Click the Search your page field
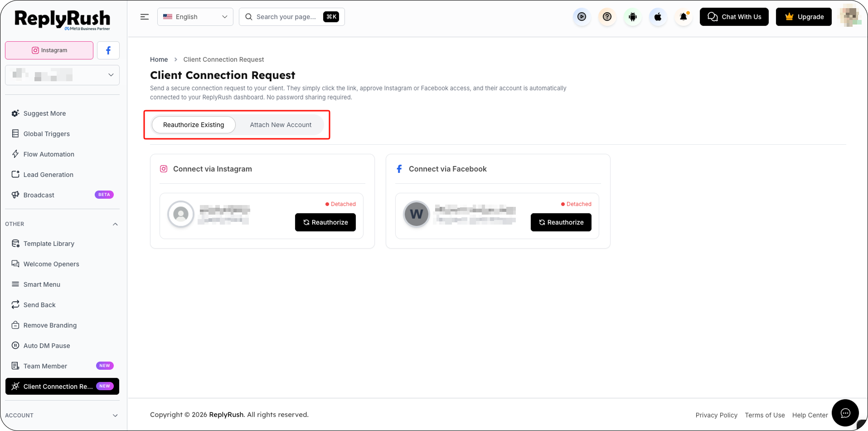The width and height of the screenshot is (868, 431). (292, 17)
